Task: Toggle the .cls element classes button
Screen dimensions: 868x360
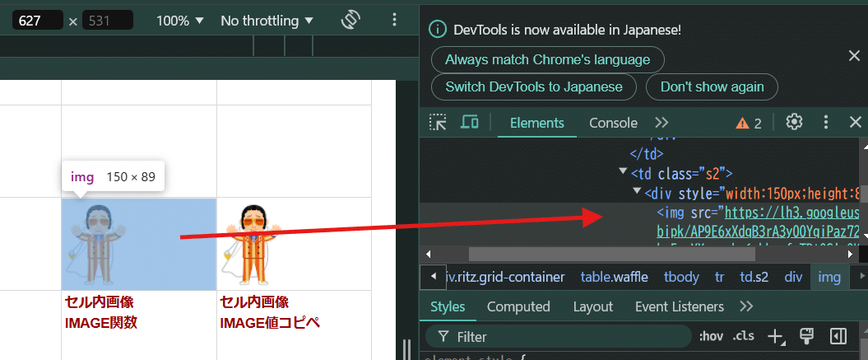Action: pyautogui.click(x=744, y=336)
